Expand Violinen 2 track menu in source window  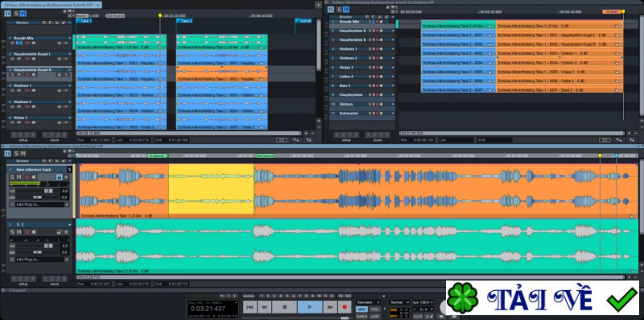point(70,102)
